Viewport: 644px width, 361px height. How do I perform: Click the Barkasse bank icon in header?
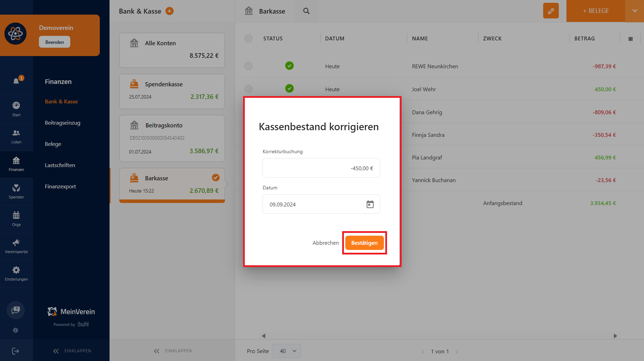click(249, 11)
